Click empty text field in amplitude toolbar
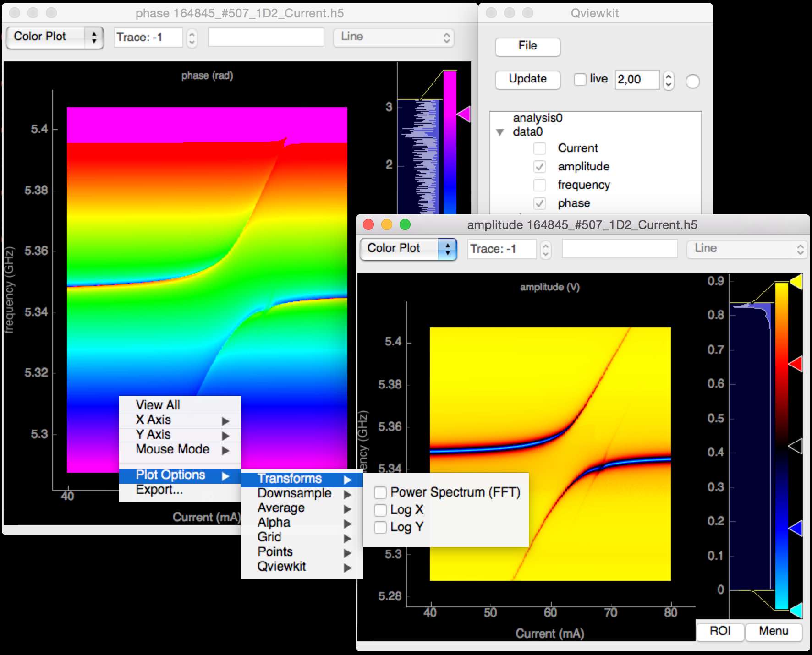The height and width of the screenshot is (655, 812). click(x=620, y=249)
